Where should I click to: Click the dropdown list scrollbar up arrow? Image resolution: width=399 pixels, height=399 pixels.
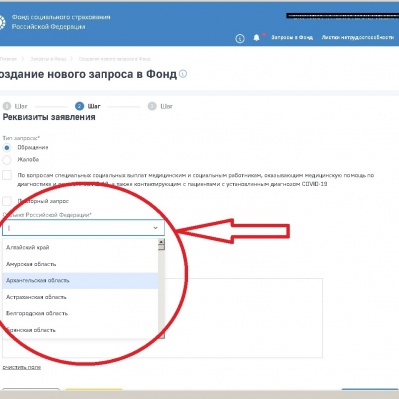click(161, 242)
